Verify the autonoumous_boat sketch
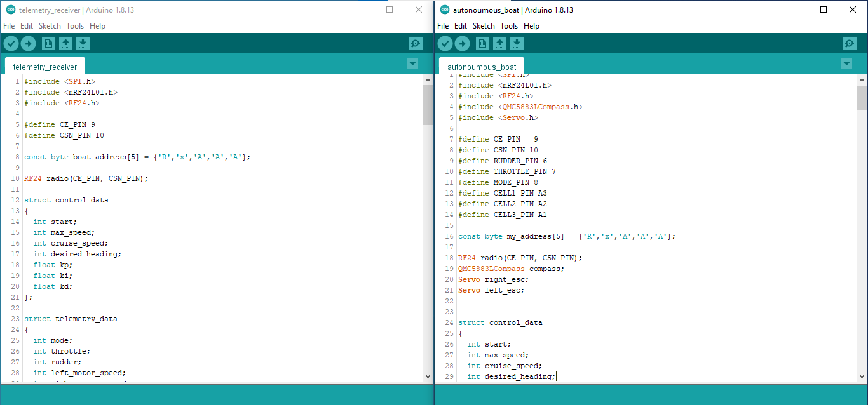Viewport: 868px width, 405px height. (445, 43)
